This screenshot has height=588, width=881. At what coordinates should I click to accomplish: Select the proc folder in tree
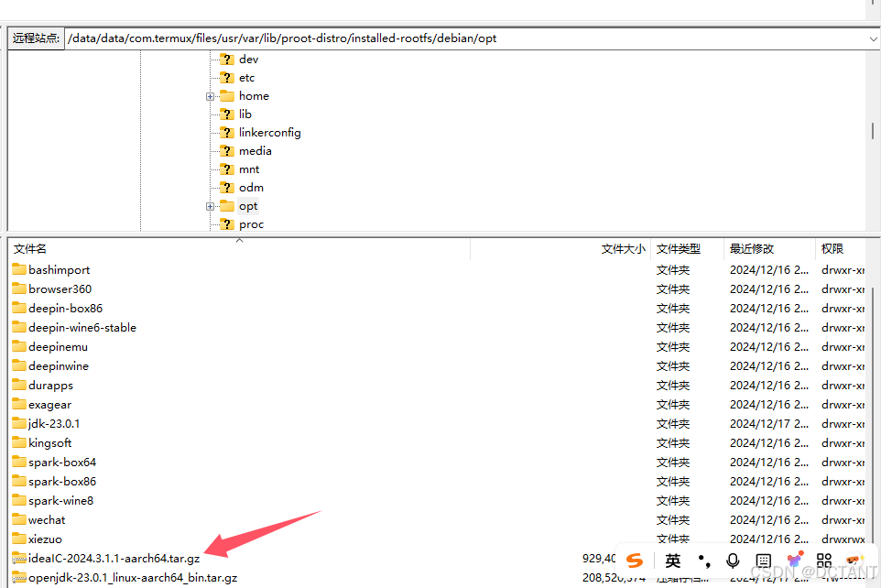coord(251,225)
